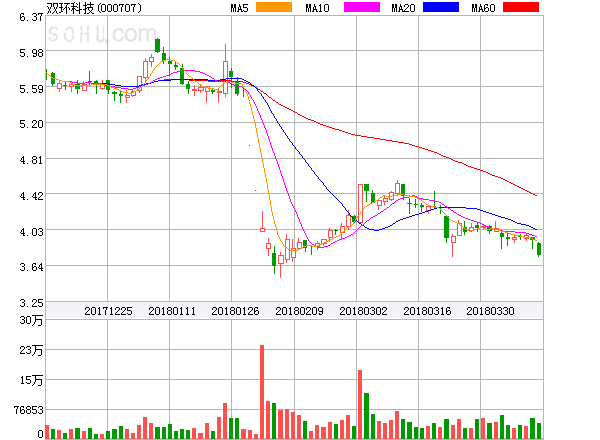This screenshot has width=600, height=440.
Task: Click the price axis label 6.37
Action: [x=31, y=17]
